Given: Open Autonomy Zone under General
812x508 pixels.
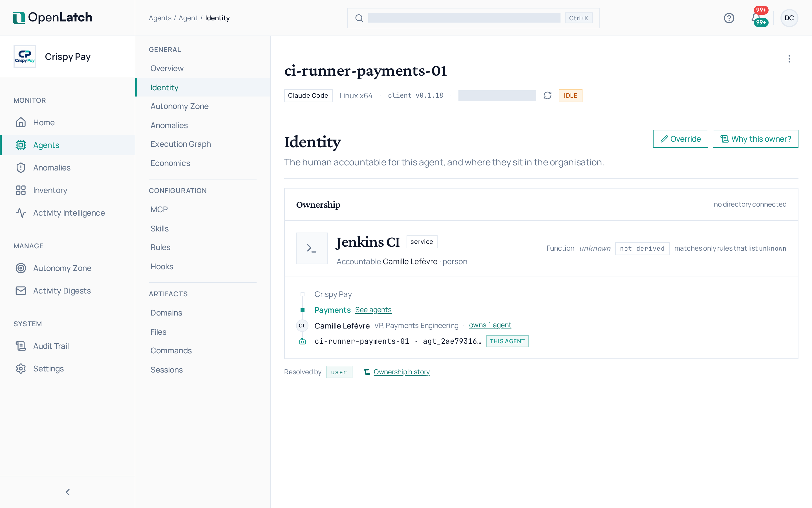Looking at the screenshot, I should (203, 106).
